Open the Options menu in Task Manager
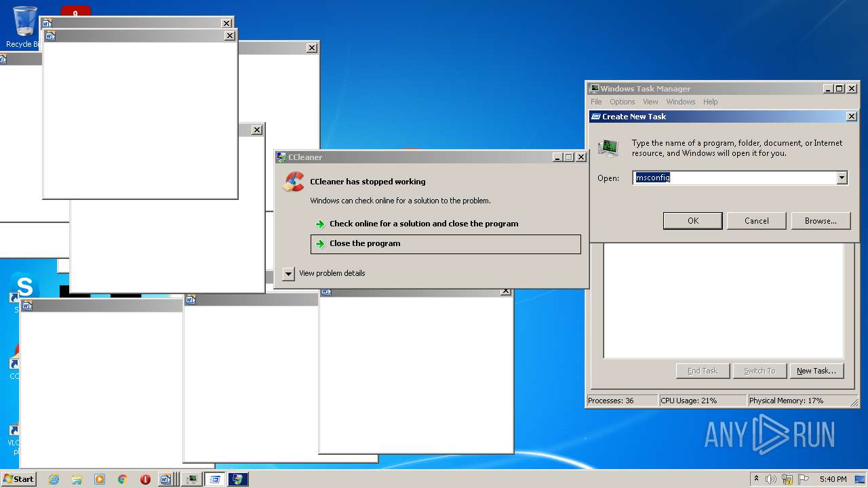The height and width of the screenshot is (488, 868). pos(622,102)
